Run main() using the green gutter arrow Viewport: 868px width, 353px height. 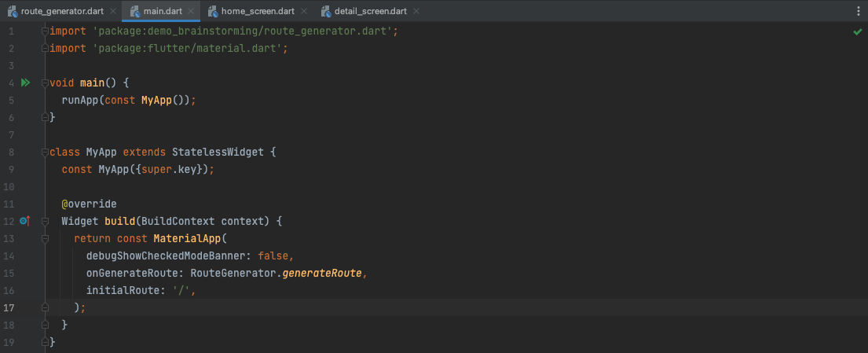click(25, 83)
